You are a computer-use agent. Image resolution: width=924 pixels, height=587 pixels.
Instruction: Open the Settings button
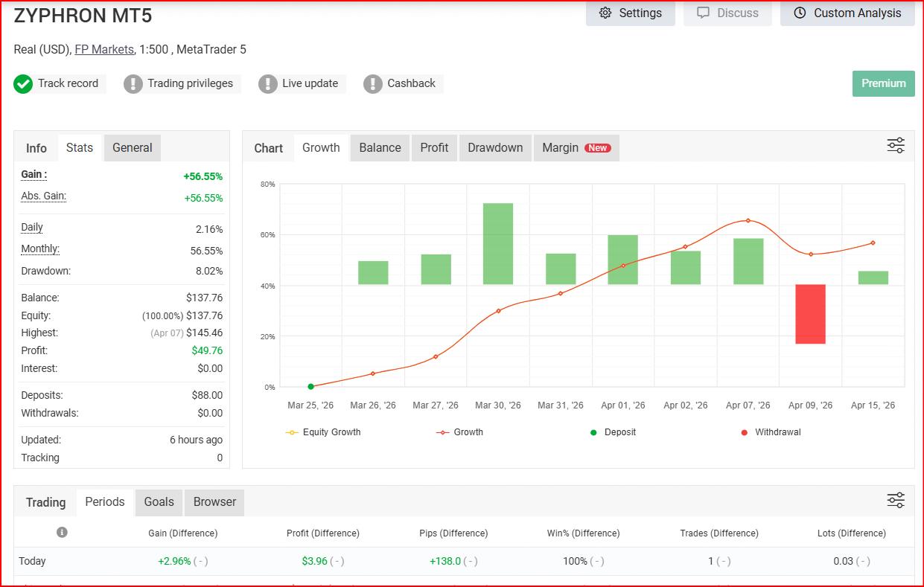click(x=631, y=13)
